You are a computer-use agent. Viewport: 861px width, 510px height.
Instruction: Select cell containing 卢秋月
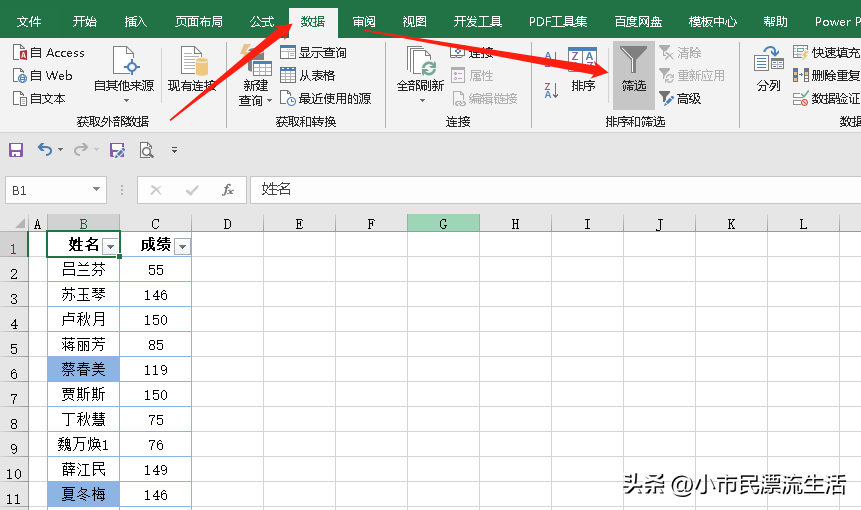[83, 319]
